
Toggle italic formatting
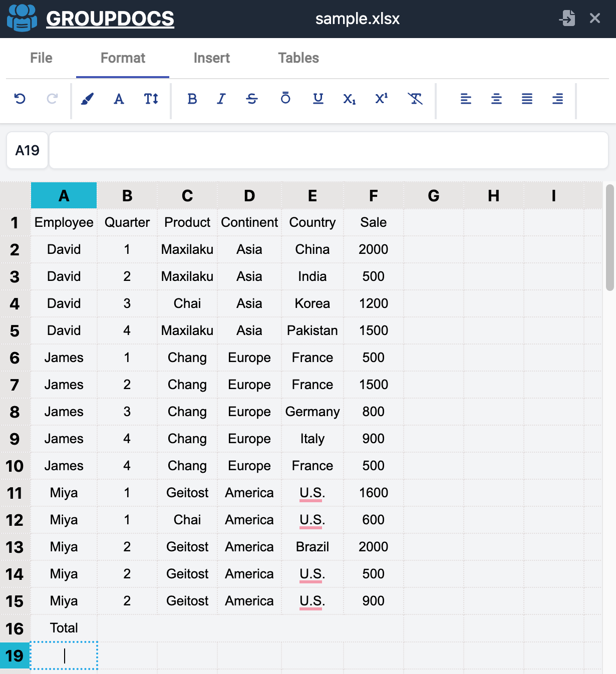[221, 99]
